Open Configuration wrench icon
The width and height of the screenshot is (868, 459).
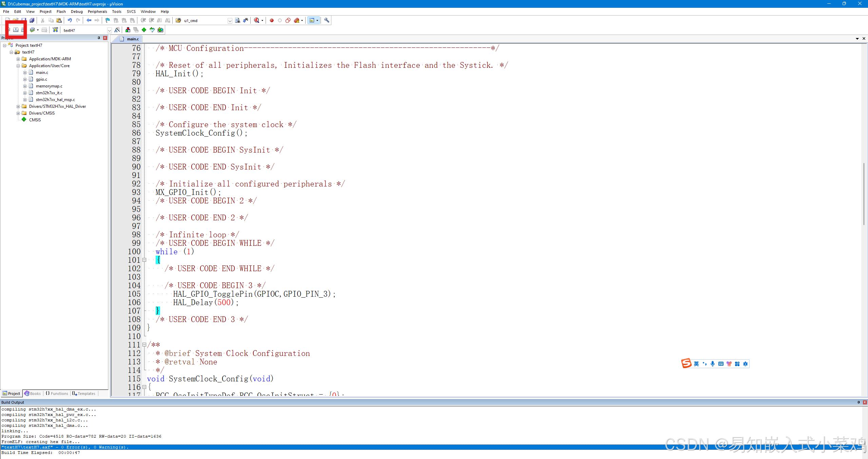327,20
